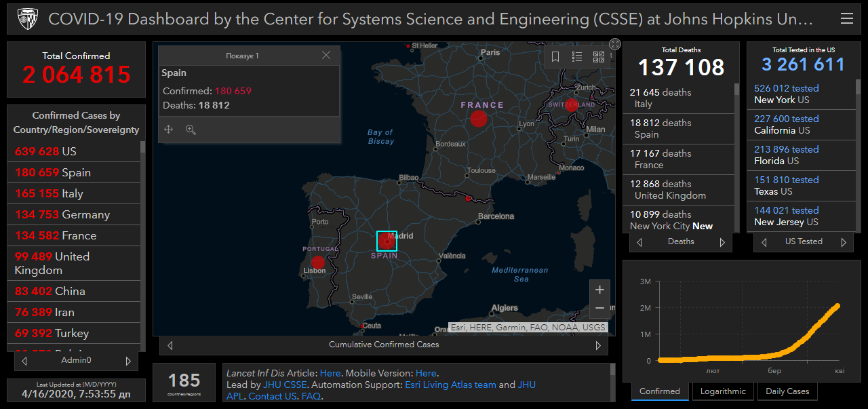Image resolution: width=868 pixels, height=409 pixels.
Task: Open the Lancet article Here link
Action: click(330, 373)
